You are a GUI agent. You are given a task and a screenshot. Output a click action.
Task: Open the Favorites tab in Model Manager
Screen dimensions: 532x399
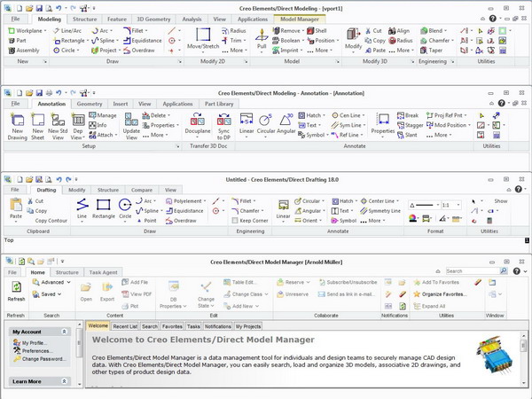[x=172, y=326]
